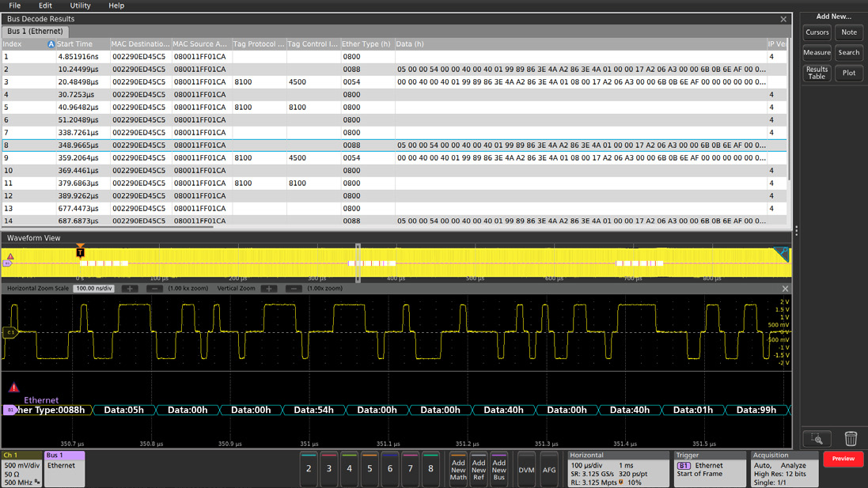Select the Add New Math icon

(x=459, y=469)
